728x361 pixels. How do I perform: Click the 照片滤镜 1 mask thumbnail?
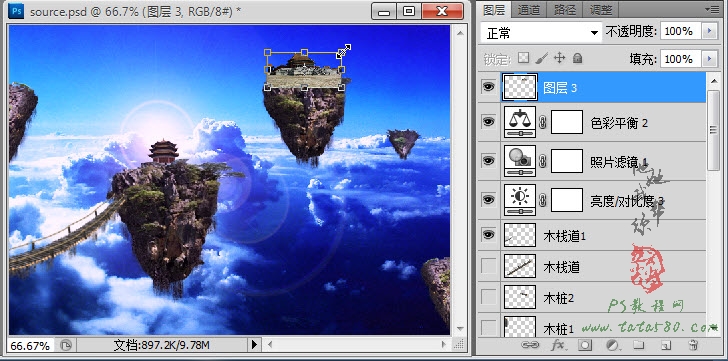566,161
